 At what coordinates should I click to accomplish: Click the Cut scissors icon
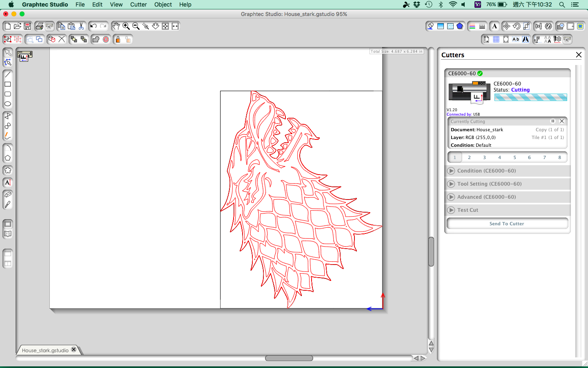coord(81,26)
